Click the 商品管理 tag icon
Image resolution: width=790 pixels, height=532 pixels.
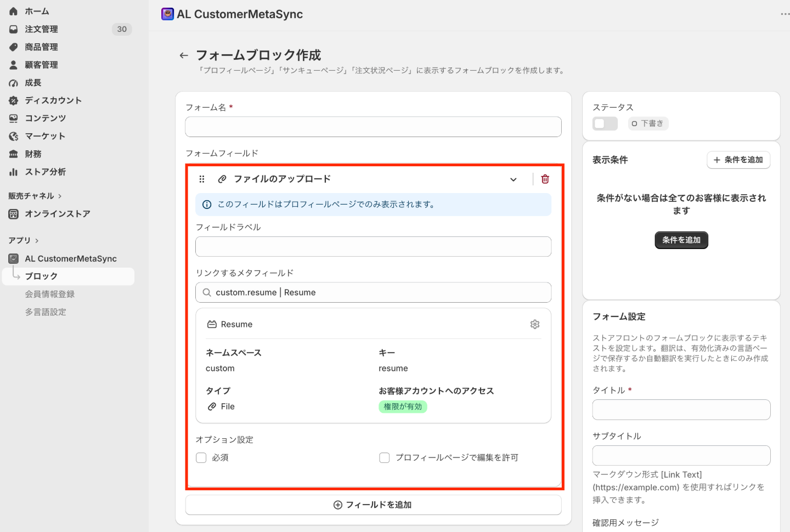tap(14, 47)
